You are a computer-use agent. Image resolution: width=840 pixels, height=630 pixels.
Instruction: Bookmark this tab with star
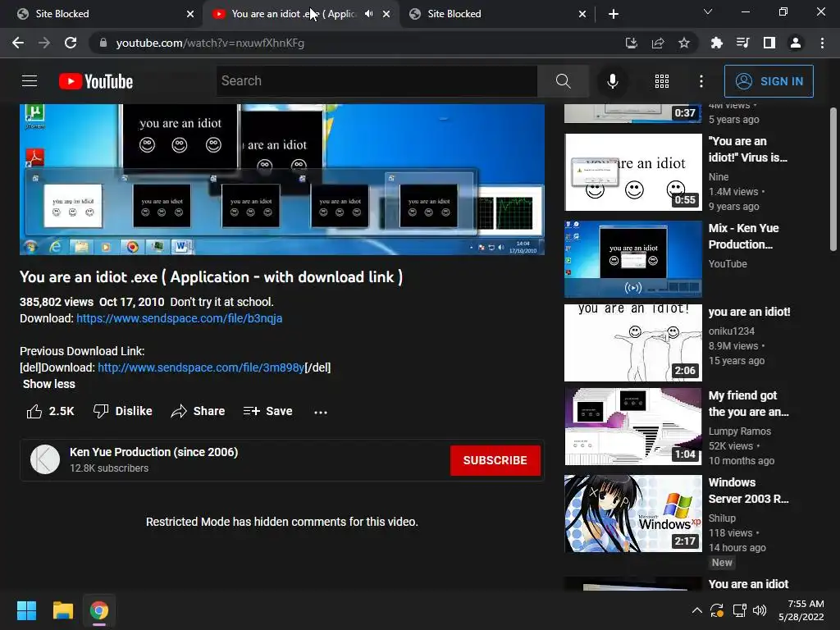[x=684, y=43]
